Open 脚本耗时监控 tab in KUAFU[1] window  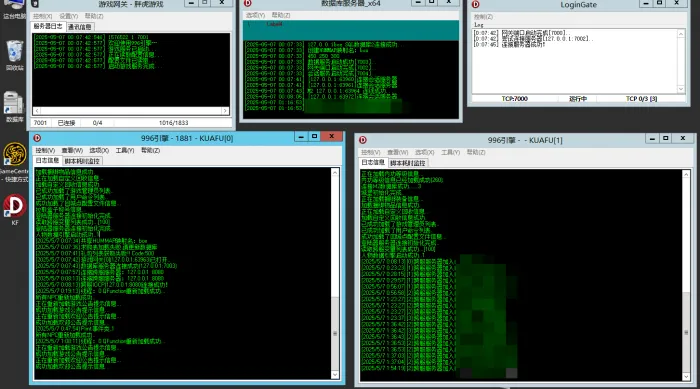pyautogui.click(x=408, y=163)
